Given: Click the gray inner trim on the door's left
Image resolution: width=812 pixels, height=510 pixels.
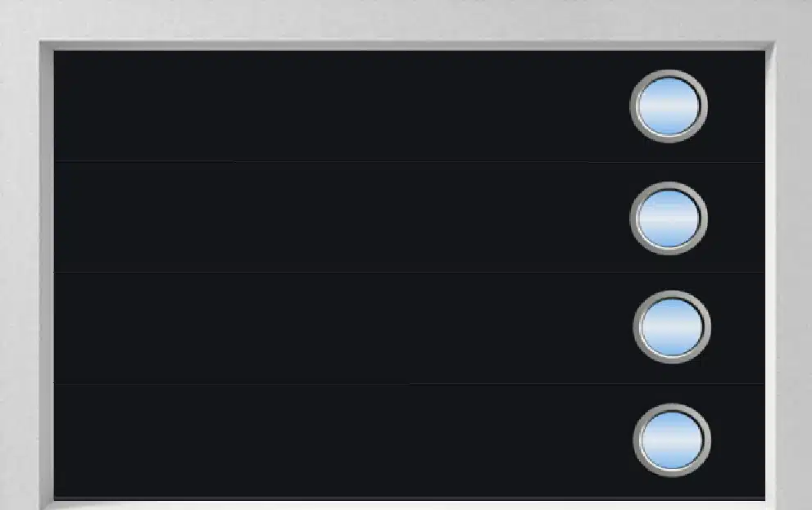Looking at the screenshot, I should click(47, 274).
